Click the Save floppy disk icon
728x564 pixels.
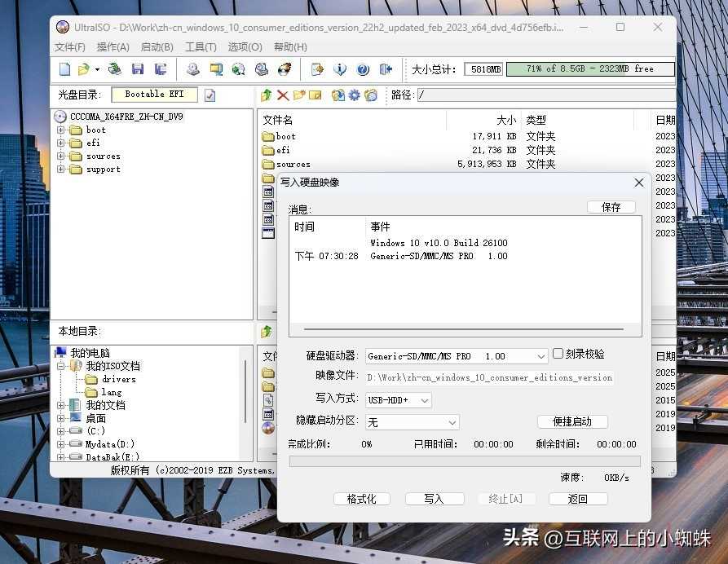137,69
